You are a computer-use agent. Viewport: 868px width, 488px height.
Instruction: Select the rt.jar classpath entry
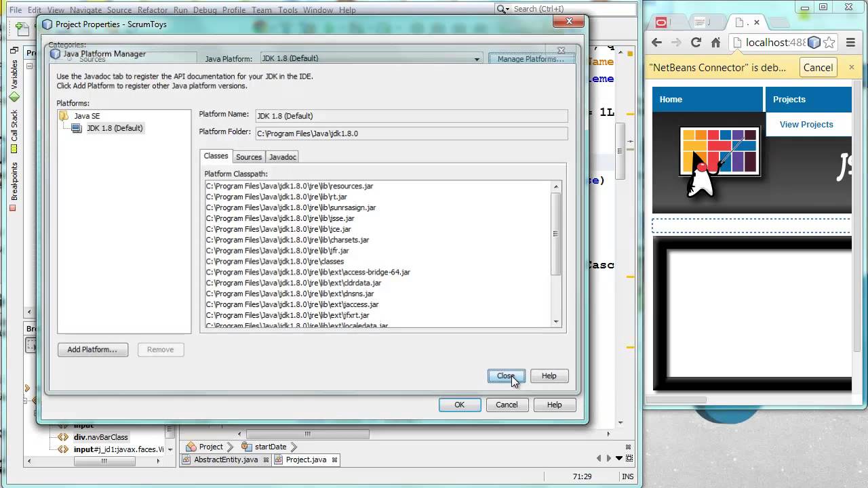coord(277,197)
